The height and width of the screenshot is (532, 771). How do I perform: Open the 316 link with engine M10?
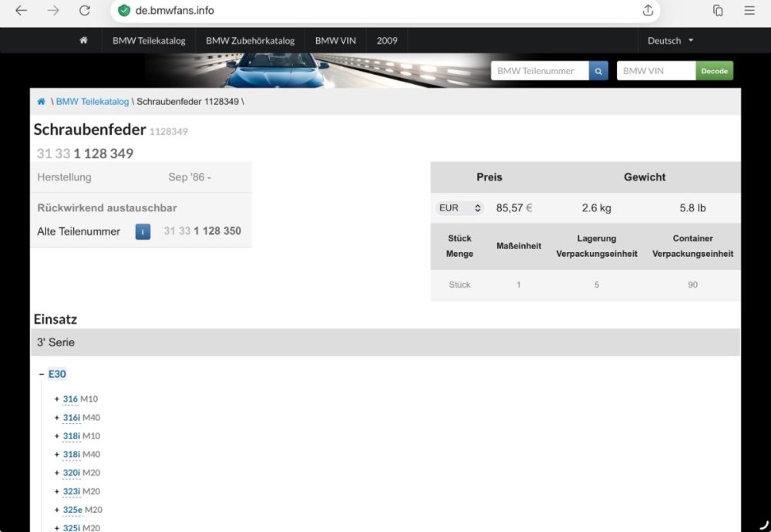[x=70, y=399]
